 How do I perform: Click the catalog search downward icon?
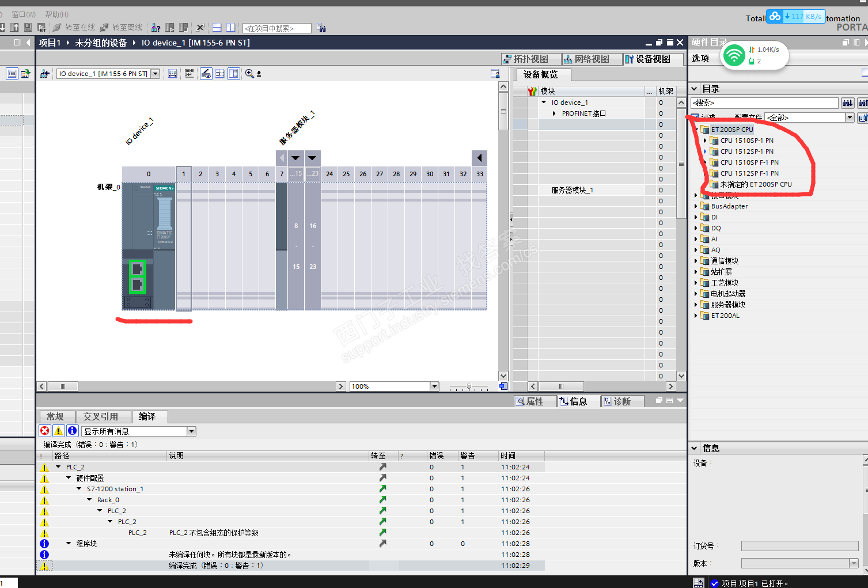847,103
